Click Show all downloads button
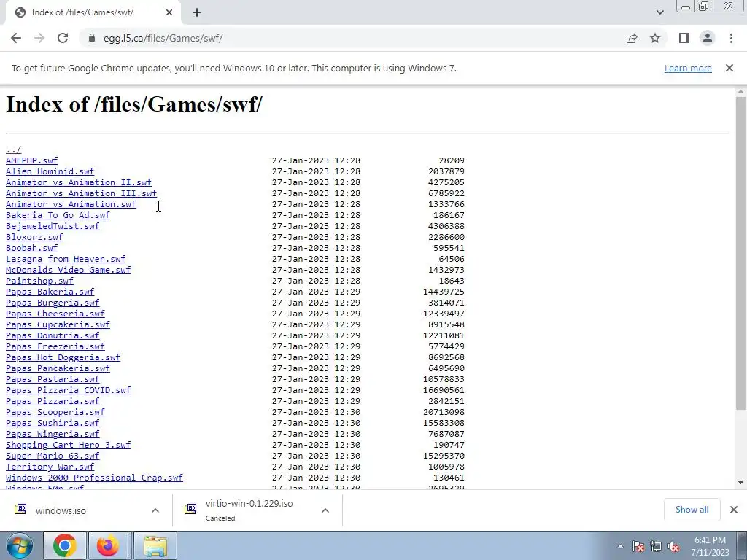747x560 pixels. tap(692, 510)
